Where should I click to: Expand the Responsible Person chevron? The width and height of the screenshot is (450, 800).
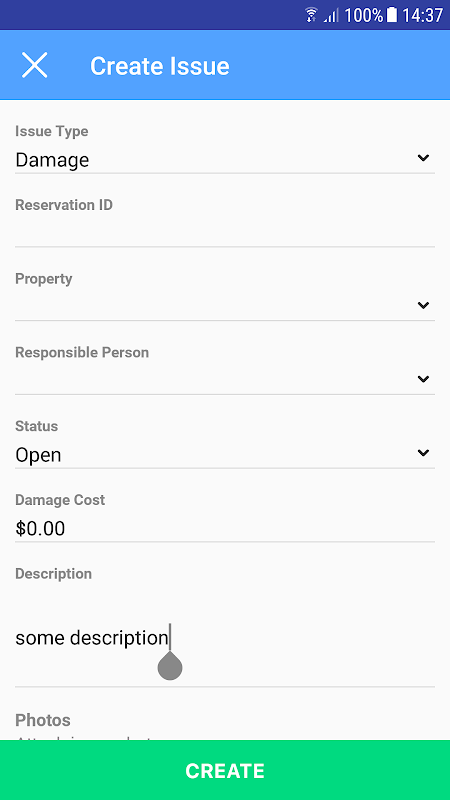tap(423, 379)
